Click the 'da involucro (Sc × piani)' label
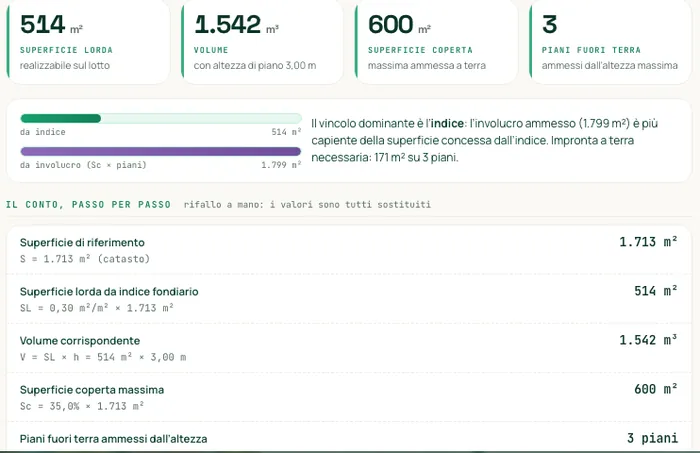 (83, 165)
